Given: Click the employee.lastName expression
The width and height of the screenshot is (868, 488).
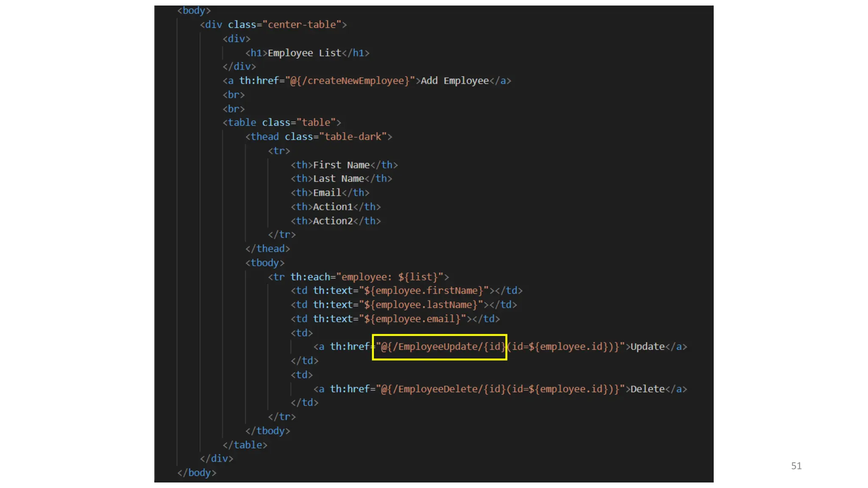Looking at the screenshot, I should [420, 305].
